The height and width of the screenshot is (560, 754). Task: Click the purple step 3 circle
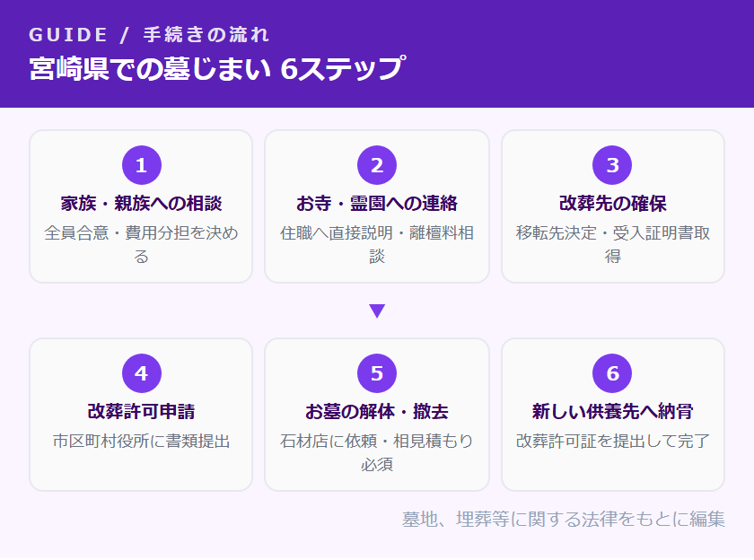[613, 165]
